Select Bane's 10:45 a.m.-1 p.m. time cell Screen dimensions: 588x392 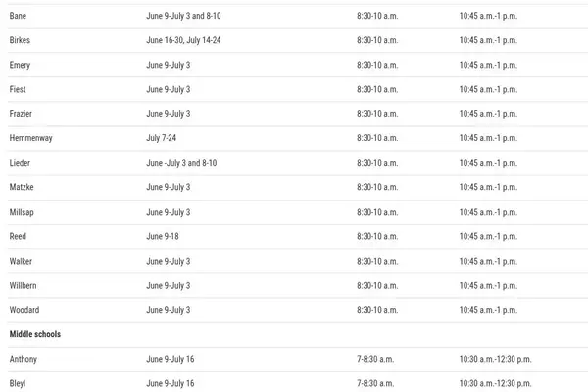(x=488, y=16)
